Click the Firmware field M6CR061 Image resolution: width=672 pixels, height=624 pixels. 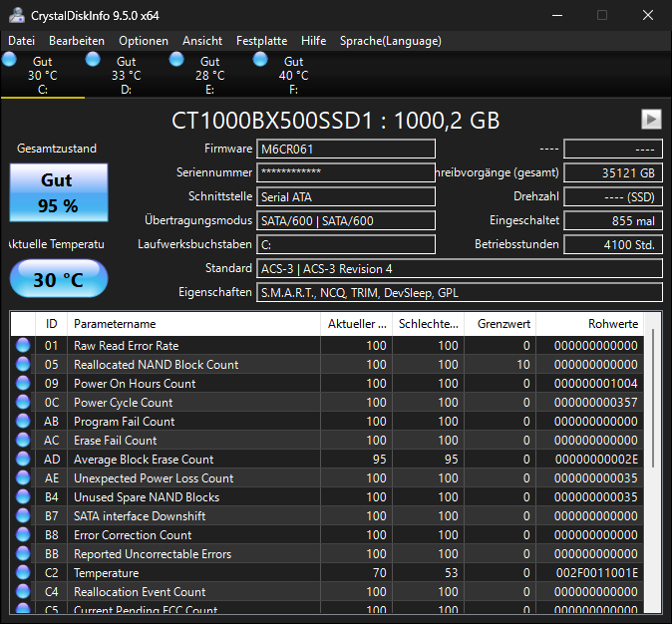346,150
